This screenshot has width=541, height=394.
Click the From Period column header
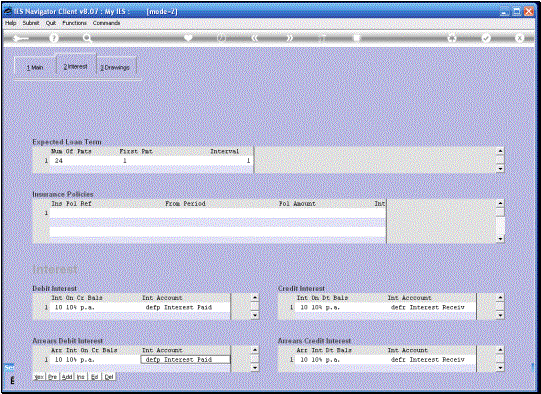tap(185, 204)
